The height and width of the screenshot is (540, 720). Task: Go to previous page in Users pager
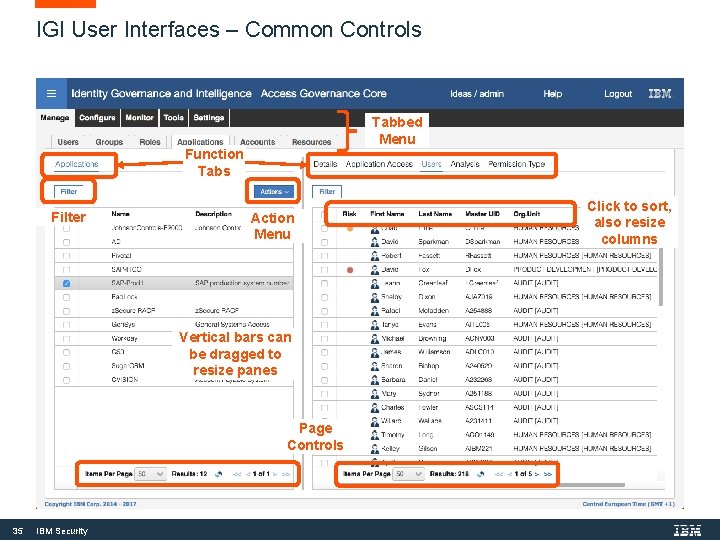(510, 474)
